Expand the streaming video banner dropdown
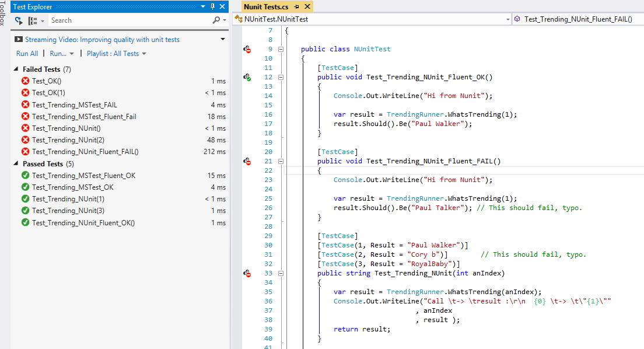Viewport: 644px width, 349px height. coord(223,40)
